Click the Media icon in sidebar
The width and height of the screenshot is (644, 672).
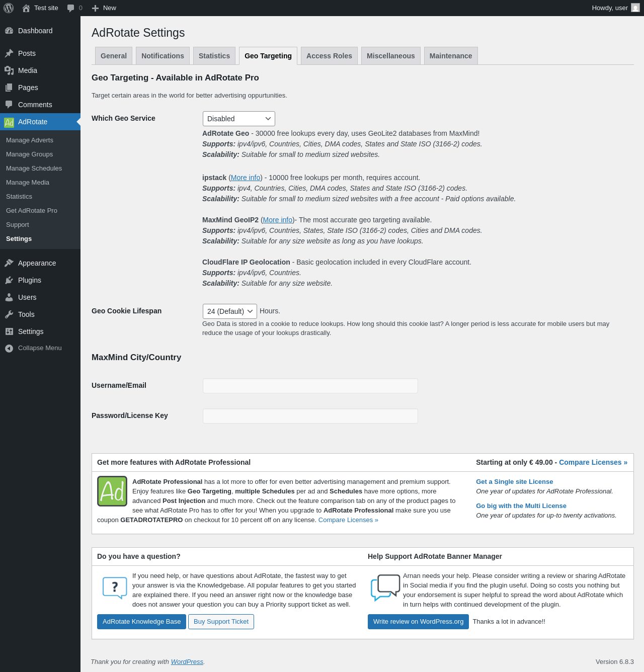tap(9, 70)
